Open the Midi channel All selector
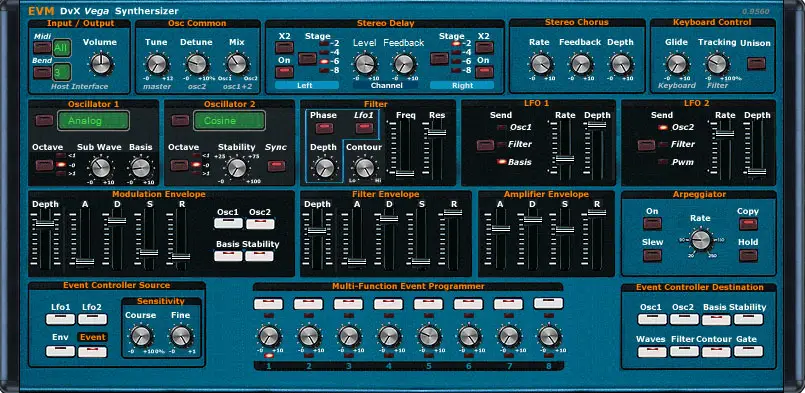Image resolution: width=805 pixels, height=393 pixels. click(62, 48)
